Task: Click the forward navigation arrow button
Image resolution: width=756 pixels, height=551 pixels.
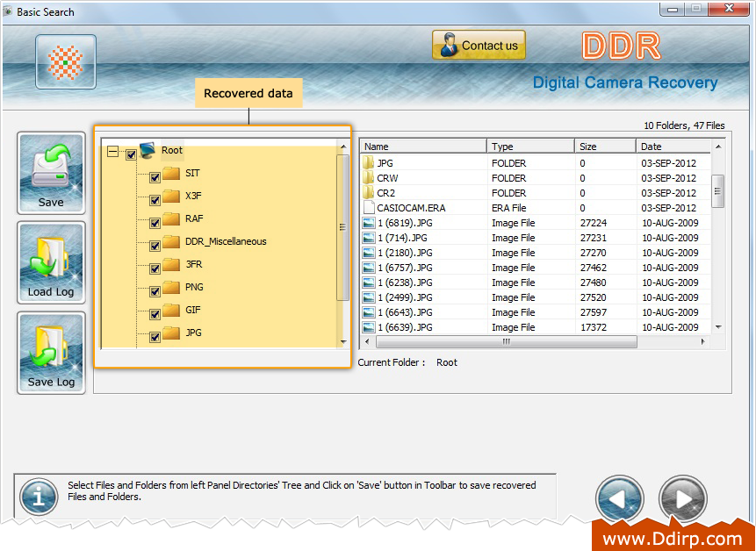Action: [683, 497]
